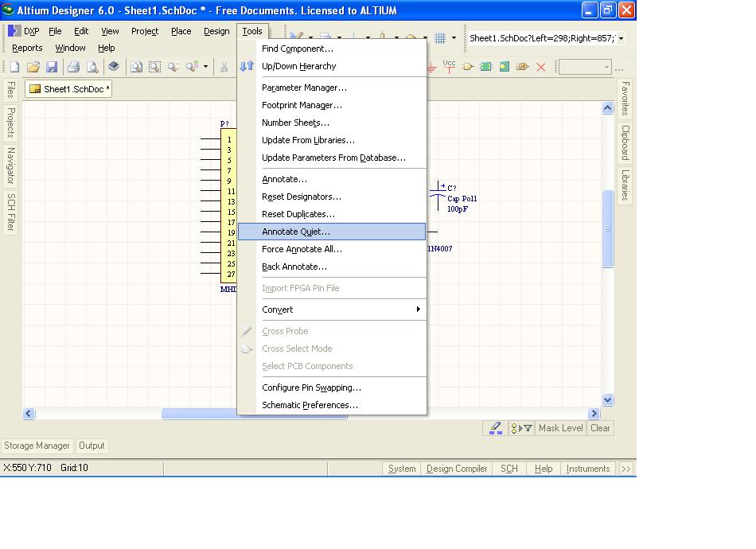Expand the Sheet1.SchDoc address combo box
This screenshot has width=756, height=549.
(621, 38)
